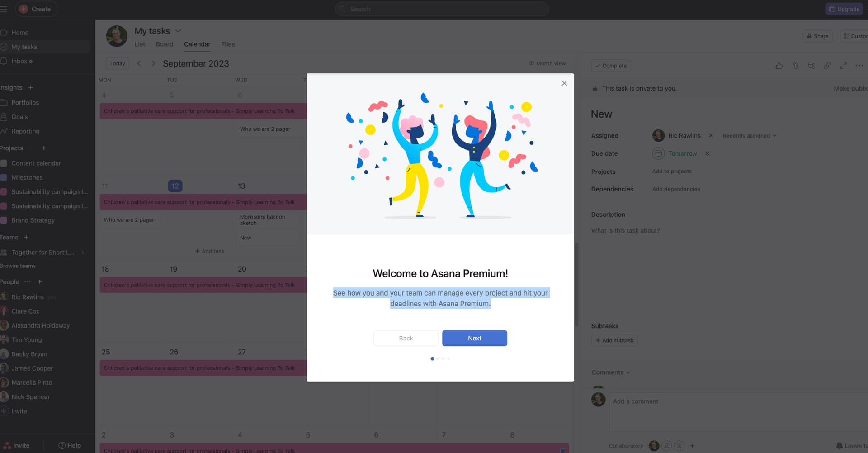
Task: Click the Create plus button
Action: tap(36, 9)
